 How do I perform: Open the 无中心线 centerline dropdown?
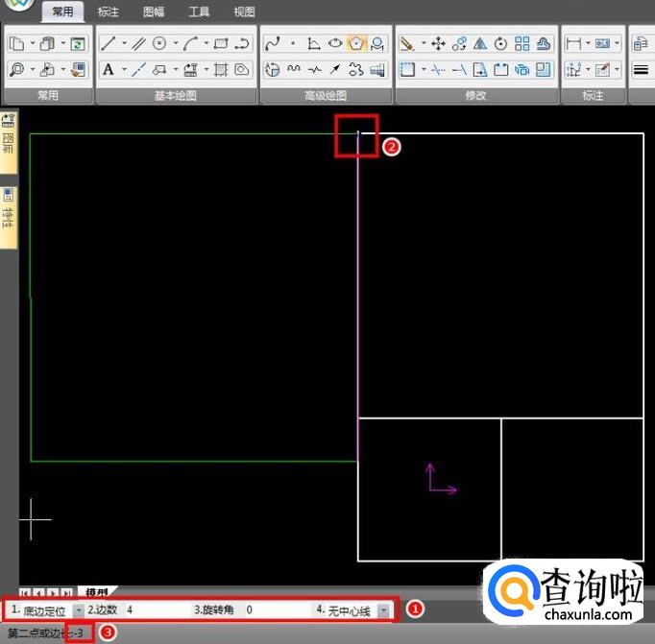[x=383, y=610]
